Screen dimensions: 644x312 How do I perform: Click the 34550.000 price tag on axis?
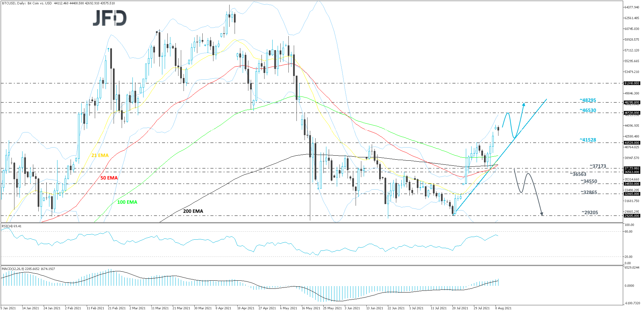(632, 184)
